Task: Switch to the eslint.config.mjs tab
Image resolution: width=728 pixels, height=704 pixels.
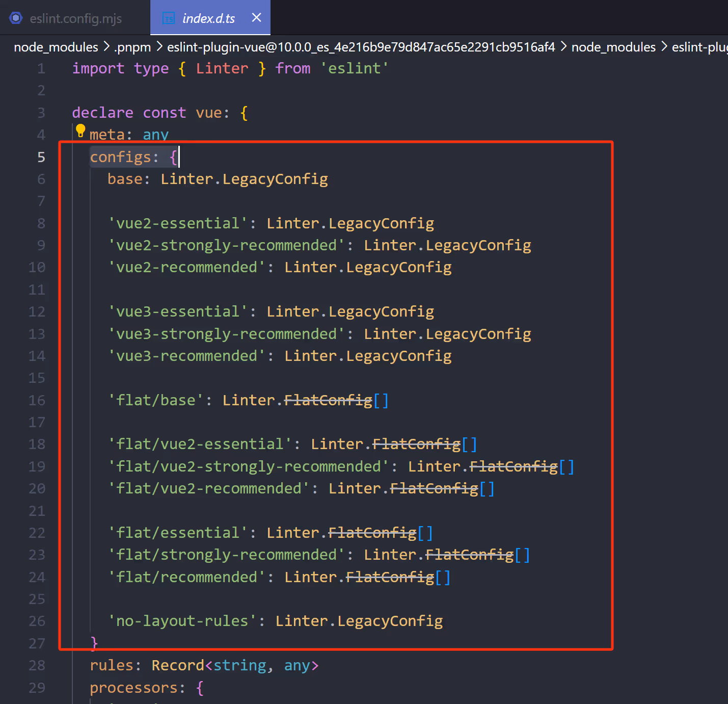Action: click(75, 18)
